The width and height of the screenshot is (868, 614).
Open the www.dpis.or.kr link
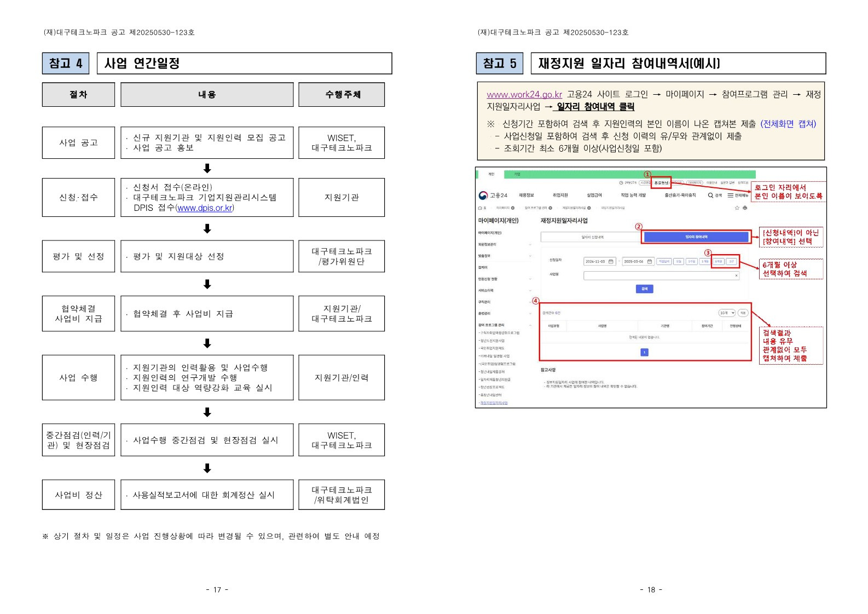pyautogui.click(x=205, y=208)
